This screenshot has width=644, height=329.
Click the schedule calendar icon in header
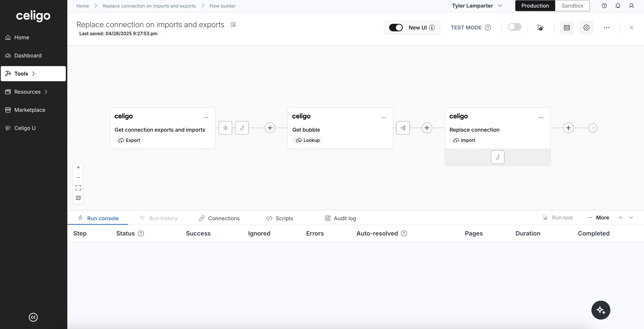[x=566, y=27]
